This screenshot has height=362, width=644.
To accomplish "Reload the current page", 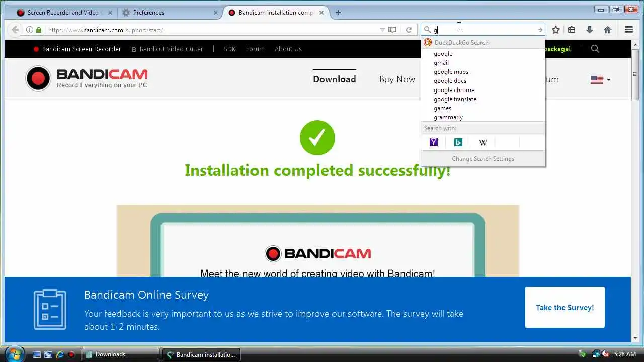I will pyautogui.click(x=409, y=30).
